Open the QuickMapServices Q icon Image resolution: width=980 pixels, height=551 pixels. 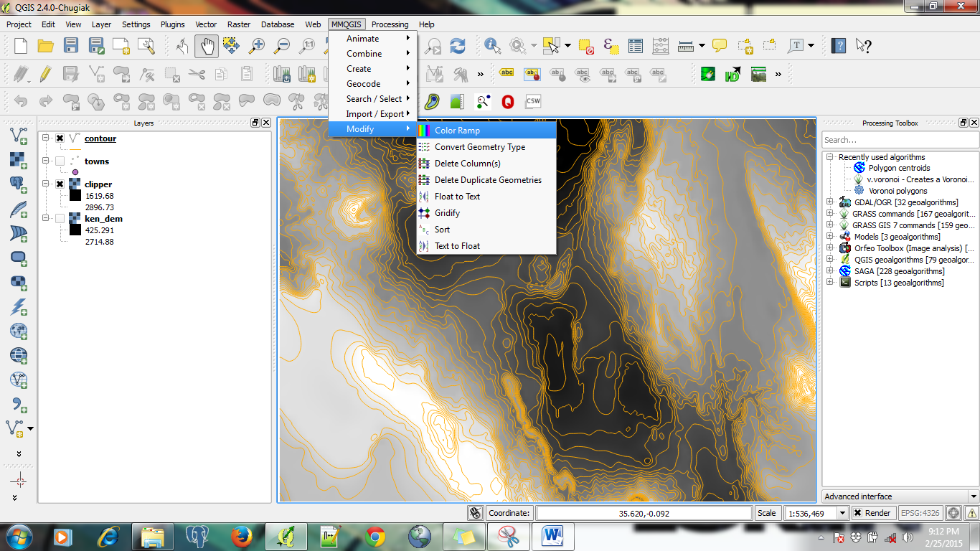coord(508,101)
